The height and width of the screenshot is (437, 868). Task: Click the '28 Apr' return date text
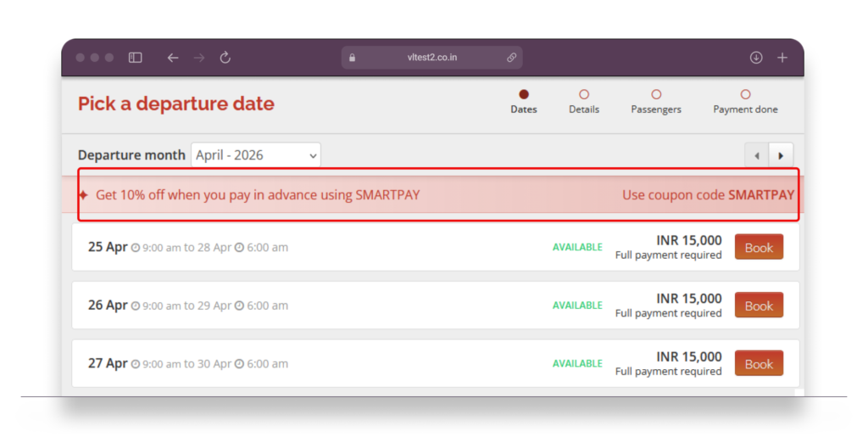click(214, 248)
